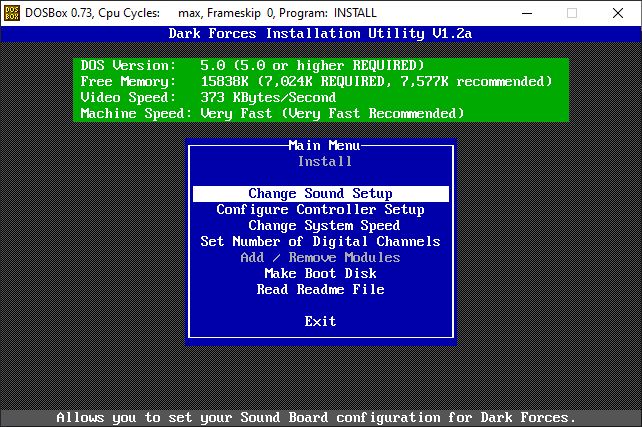This screenshot has width=642, height=427.
Task: Click the DOSBox icon in title bar
Action: (11, 13)
